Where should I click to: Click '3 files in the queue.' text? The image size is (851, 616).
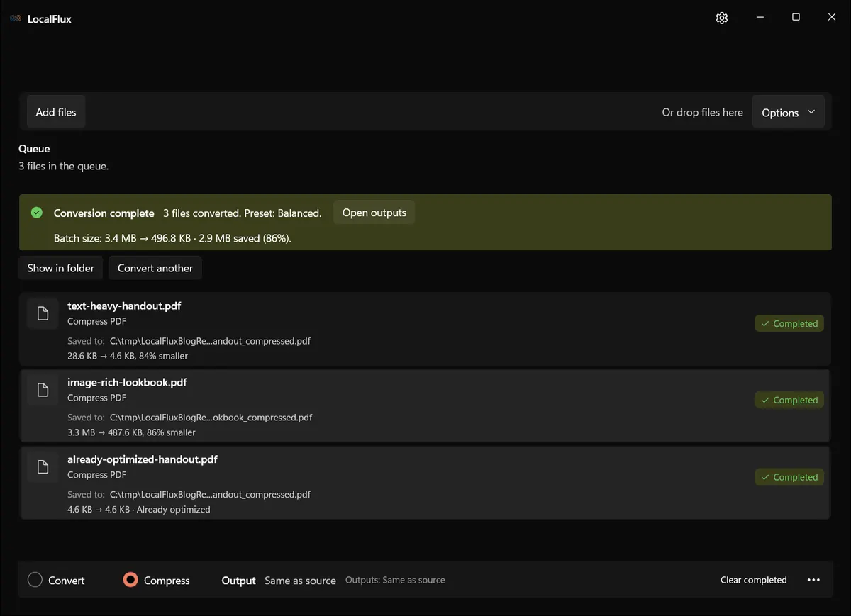[64, 166]
